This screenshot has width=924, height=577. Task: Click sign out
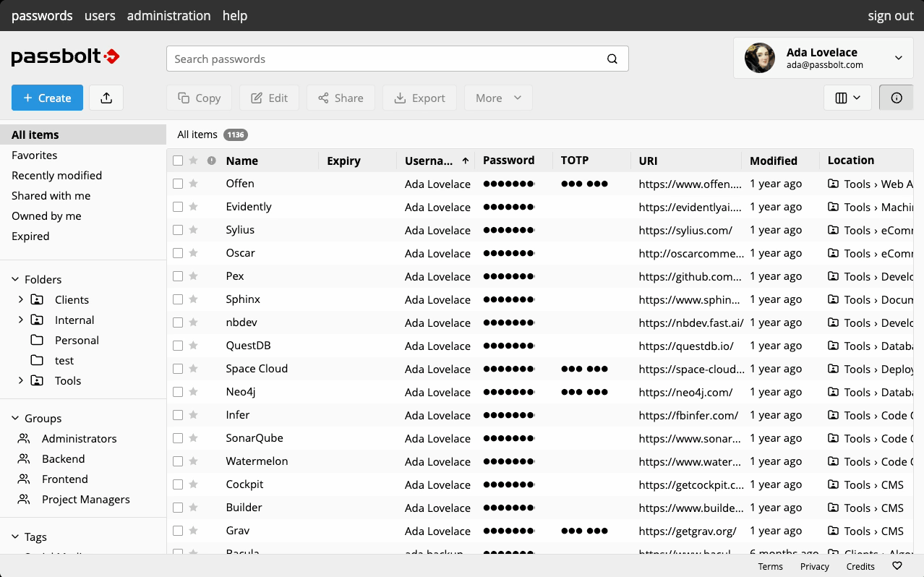(891, 15)
